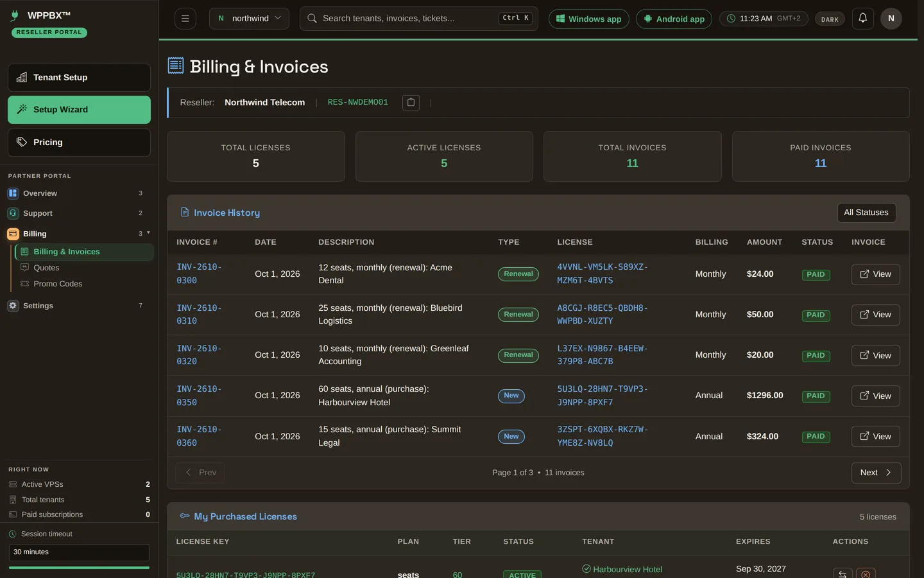
Task: Open Tenant Setup
Action: click(79, 78)
